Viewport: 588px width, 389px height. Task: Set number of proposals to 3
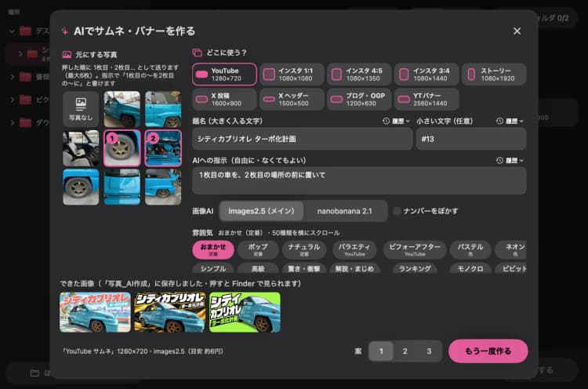tap(429, 351)
